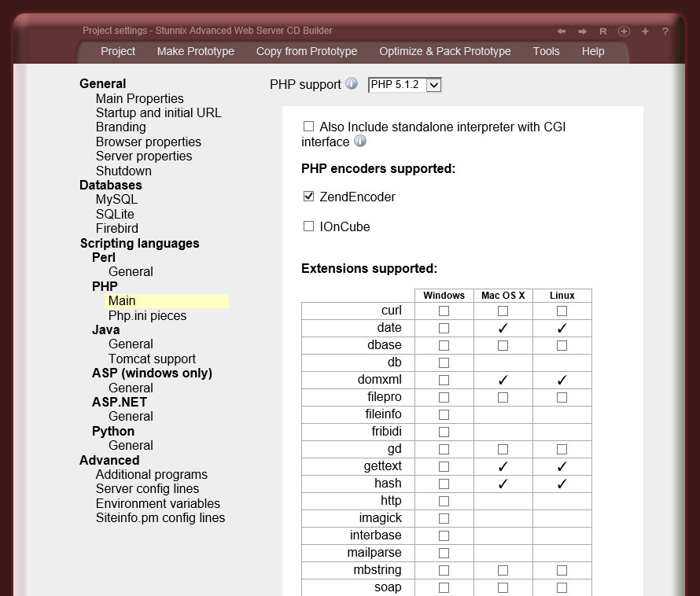This screenshot has width=700, height=596.
Task: Open the PHP version dropdown
Action: (x=434, y=85)
